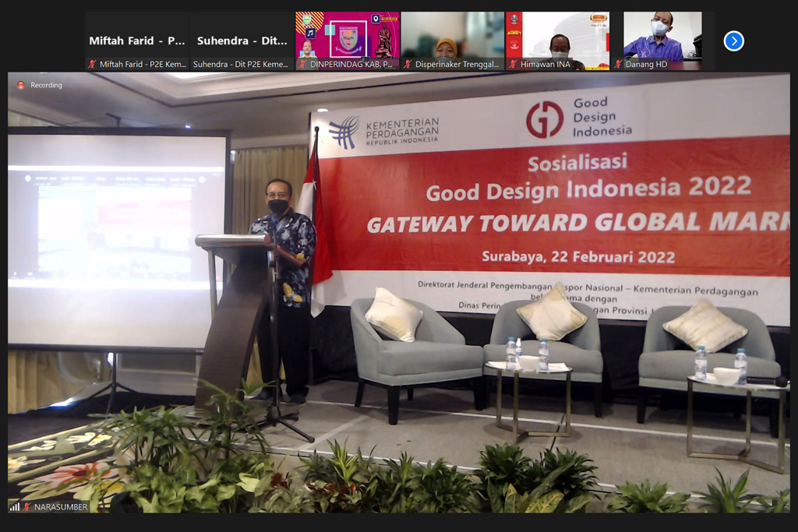
Task: Click Himawan INA's muted mic icon
Action: (513, 65)
